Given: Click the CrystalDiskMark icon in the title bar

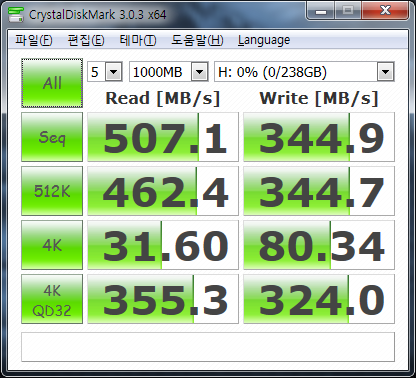Looking at the screenshot, I should coord(16,14).
